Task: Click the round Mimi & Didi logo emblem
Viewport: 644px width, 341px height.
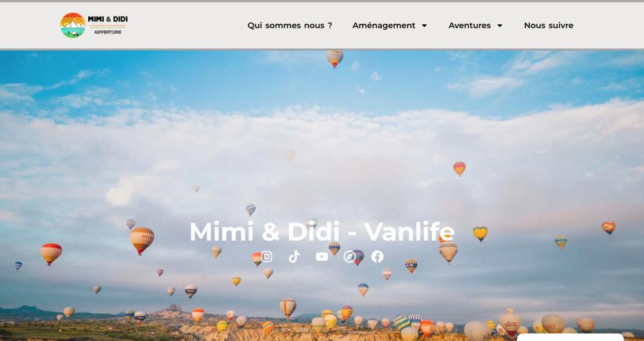Action: [x=73, y=25]
